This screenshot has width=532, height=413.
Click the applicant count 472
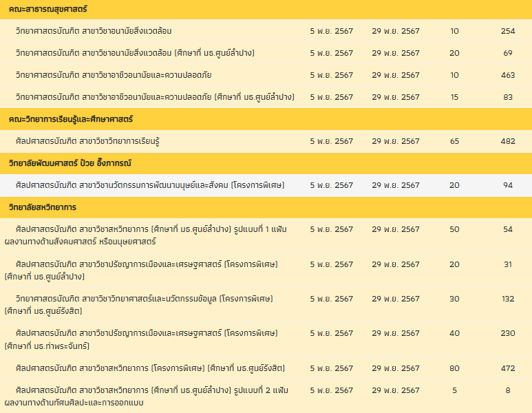click(508, 368)
